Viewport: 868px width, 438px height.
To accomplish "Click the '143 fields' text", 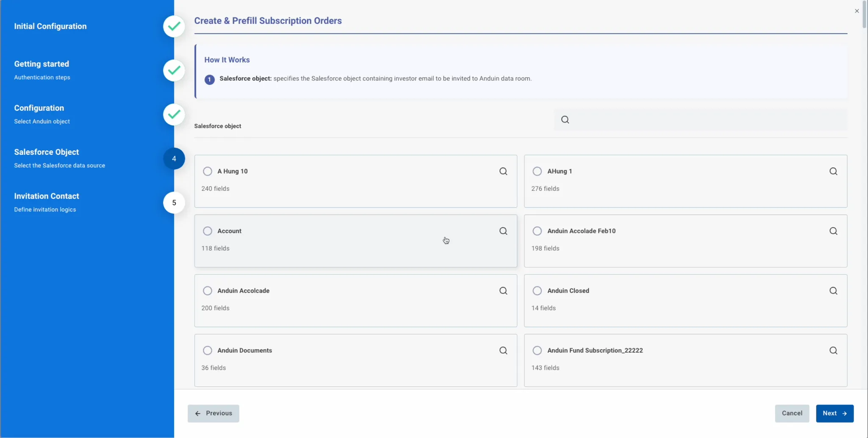I will point(545,368).
